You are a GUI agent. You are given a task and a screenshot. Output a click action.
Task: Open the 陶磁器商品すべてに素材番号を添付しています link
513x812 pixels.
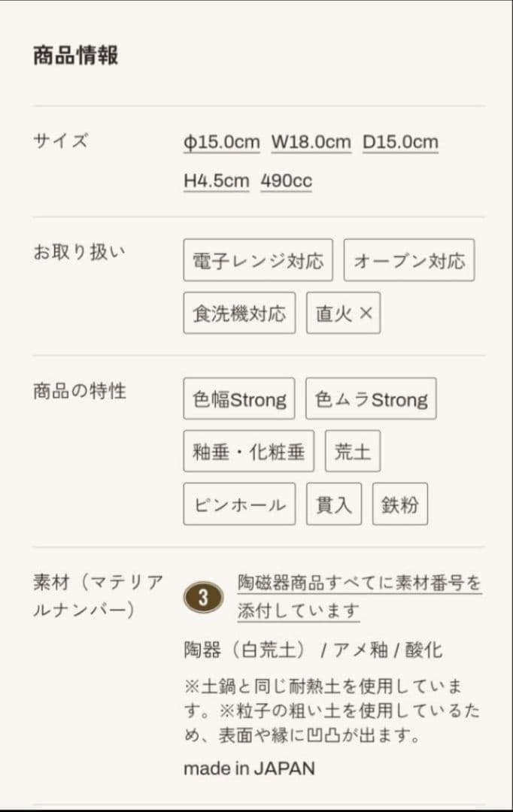(x=360, y=596)
